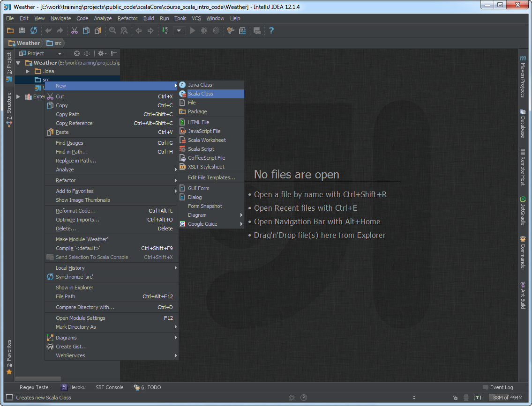Open the Navigate menu

pyautogui.click(x=61, y=18)
